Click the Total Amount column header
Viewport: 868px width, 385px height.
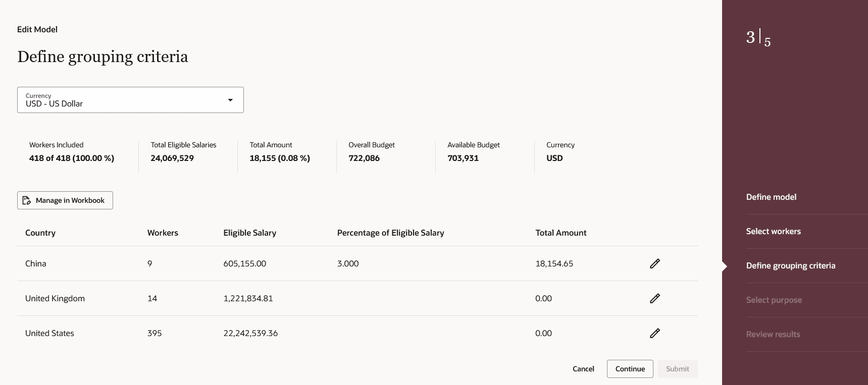pos(560,233)
